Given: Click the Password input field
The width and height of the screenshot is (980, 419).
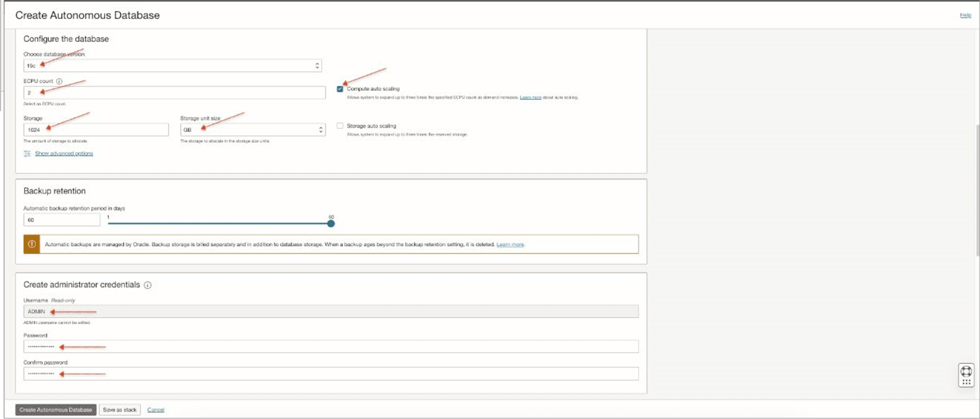Looking at the screenshot, I should point(331,347).
